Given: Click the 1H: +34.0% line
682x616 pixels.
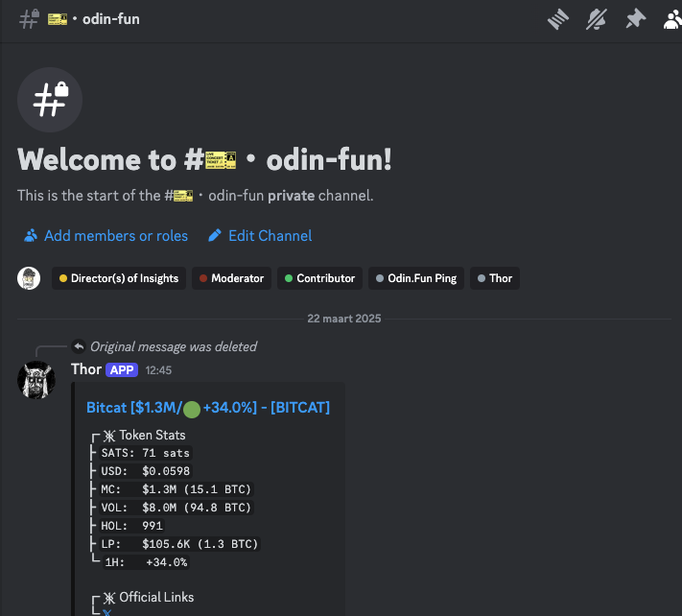Looking at the screenshot, I should 146,562.
